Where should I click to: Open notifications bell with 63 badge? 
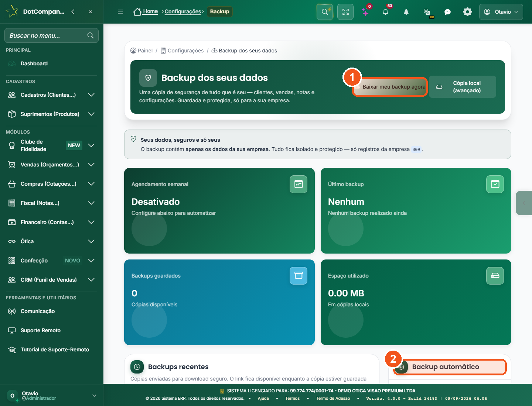point(385,12)
